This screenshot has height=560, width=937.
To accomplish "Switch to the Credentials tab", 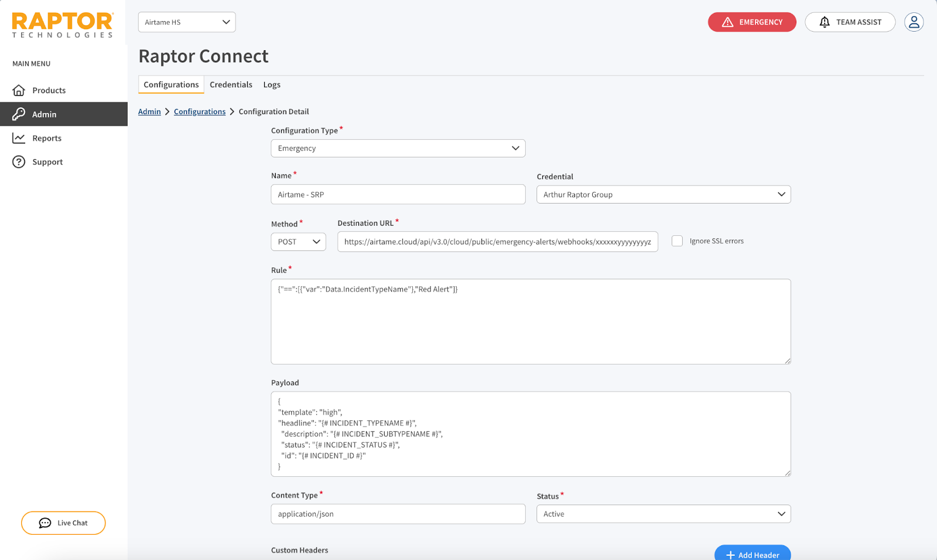I will click(x=231, y=84).
